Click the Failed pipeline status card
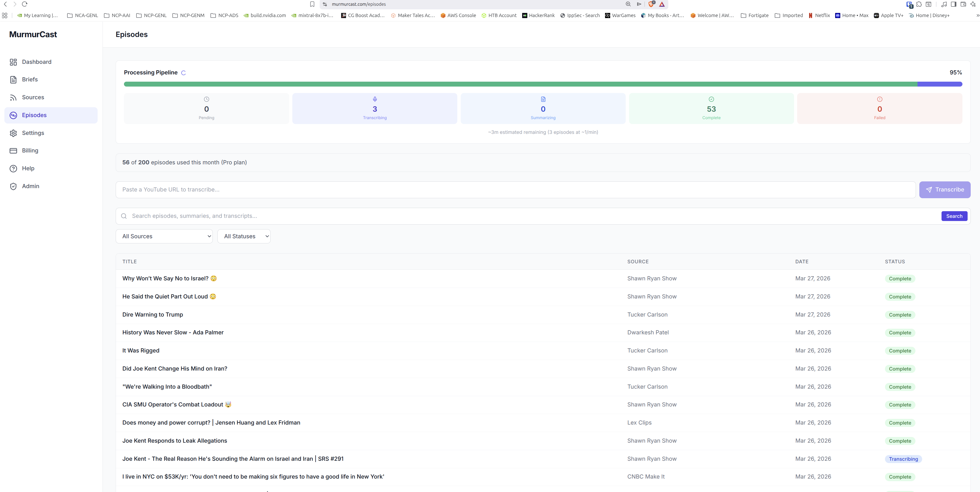Screen dimensions: 980x492 pyautogui.click(x=879, y=109)
